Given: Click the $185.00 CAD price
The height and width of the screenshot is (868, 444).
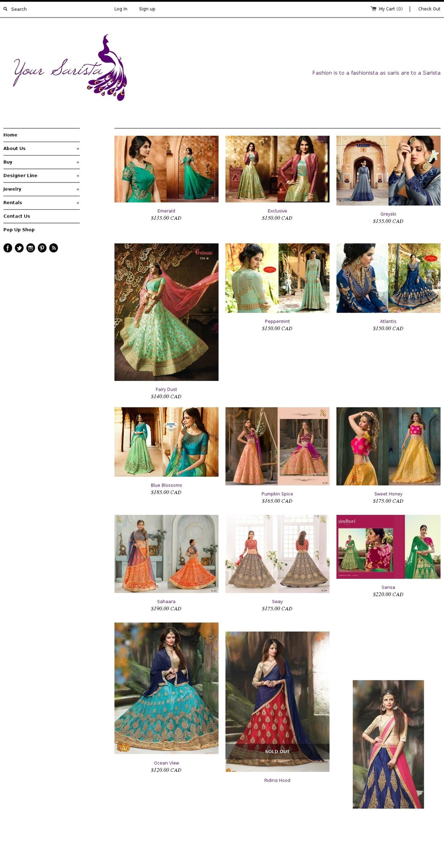Looking at the screenshot, I should [x=166, y=493].
